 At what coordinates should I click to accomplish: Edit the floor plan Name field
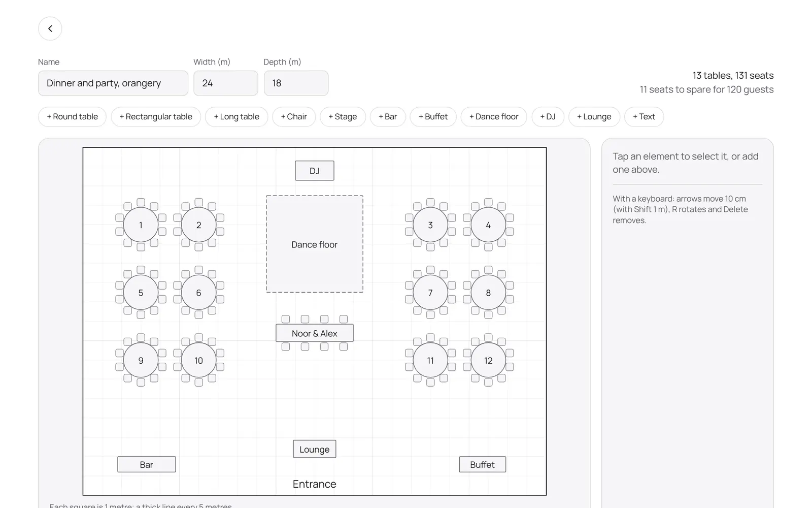[x=113, y=83]
